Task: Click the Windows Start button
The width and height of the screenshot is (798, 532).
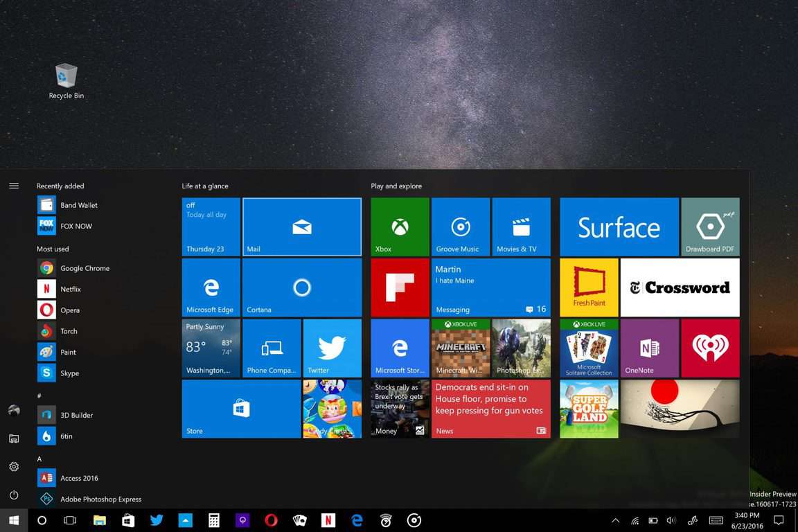Action: tap(13, 520)
